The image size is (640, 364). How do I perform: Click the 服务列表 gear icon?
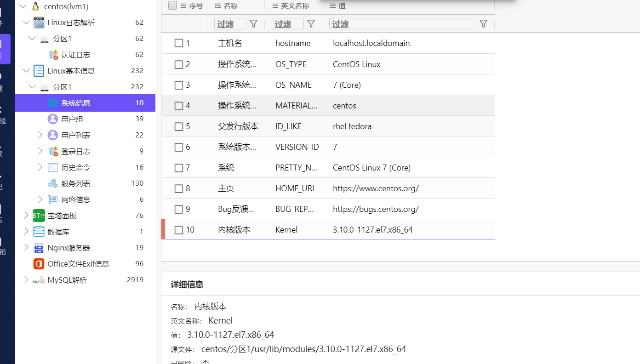pos(53,183)
